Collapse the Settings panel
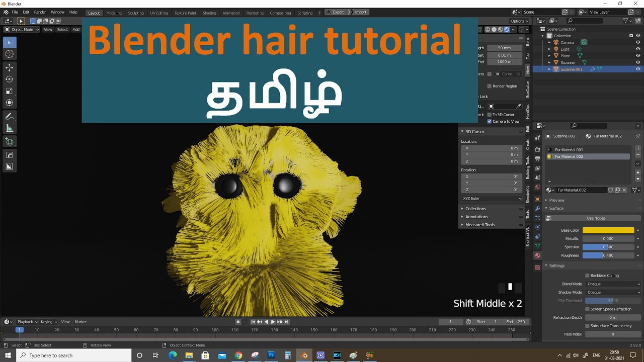644x362 pixels. pos(556,265)
